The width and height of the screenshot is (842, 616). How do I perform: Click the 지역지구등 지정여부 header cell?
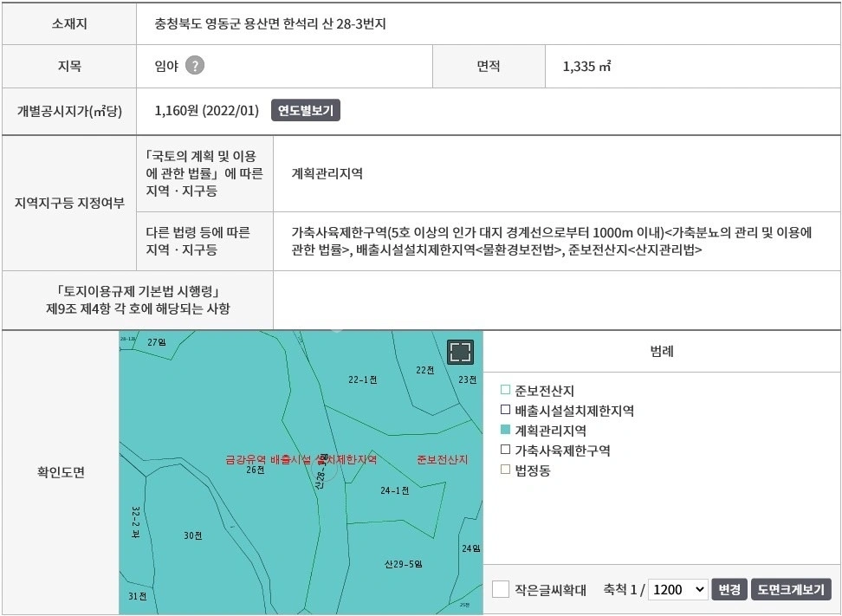coord(69,203)
